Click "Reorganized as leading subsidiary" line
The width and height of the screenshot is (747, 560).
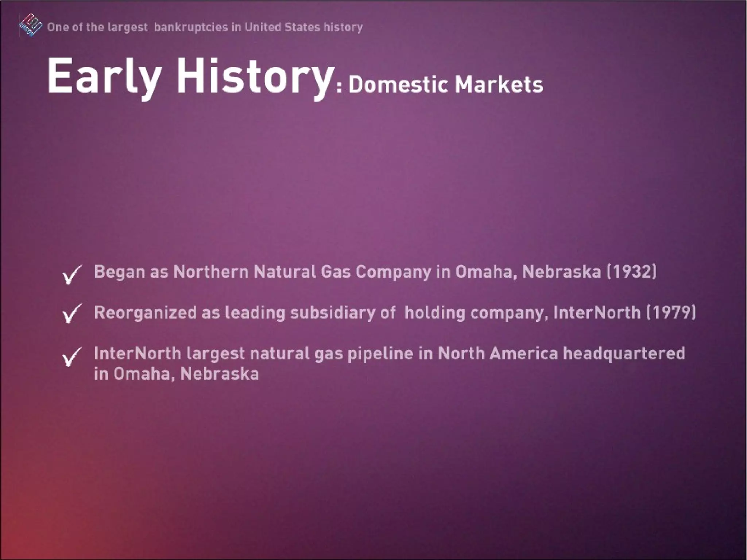point(395,313)
